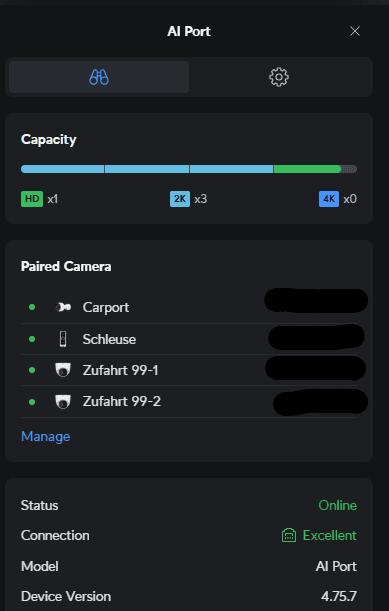389x611 pixels.
Task: Open the Carport camera row
Action: tap(189, 307)
